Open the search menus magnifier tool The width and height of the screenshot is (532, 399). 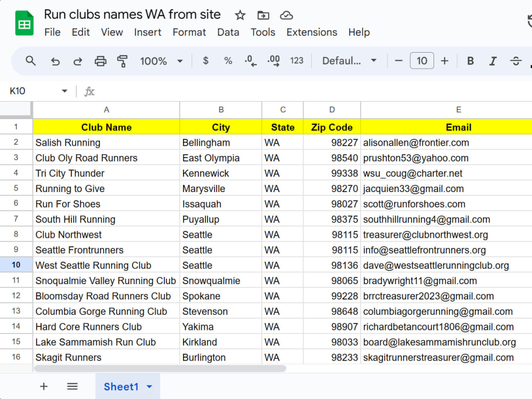[x=30, y=61]
